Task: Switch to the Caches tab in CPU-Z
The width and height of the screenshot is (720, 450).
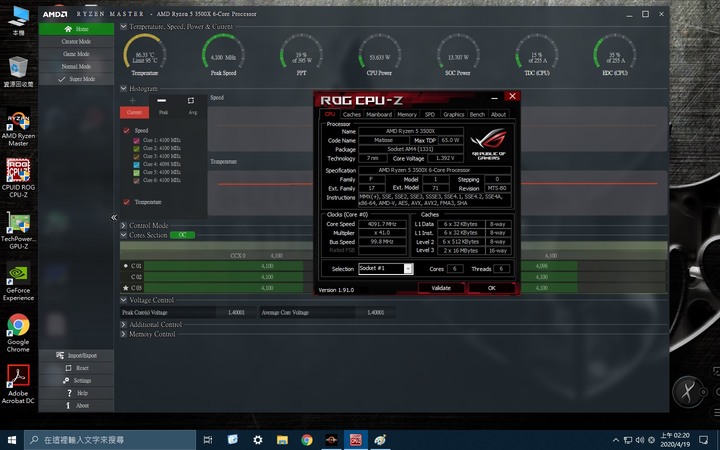Action: pos(351,114)
